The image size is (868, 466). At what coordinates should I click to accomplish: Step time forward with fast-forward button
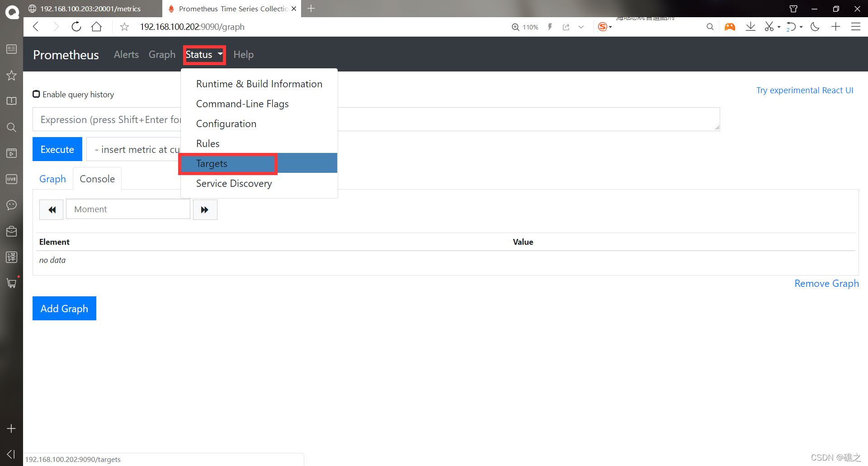[x=205, y=209]
